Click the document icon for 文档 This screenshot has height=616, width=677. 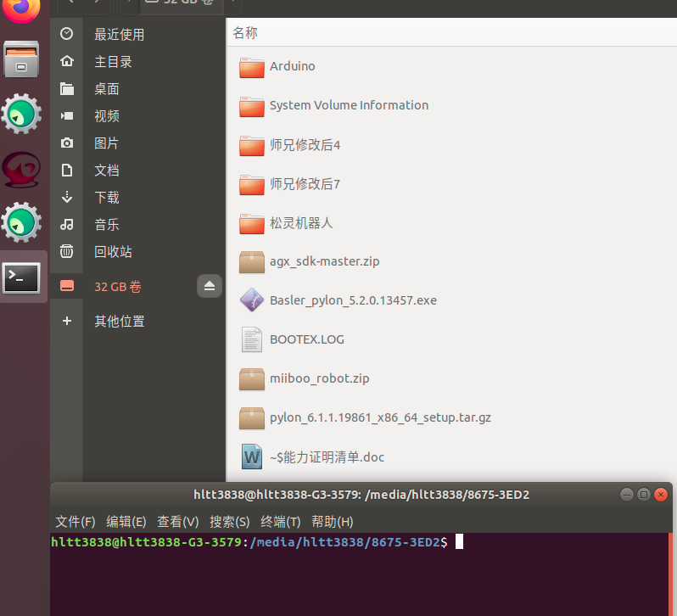(x=66, y=170)
